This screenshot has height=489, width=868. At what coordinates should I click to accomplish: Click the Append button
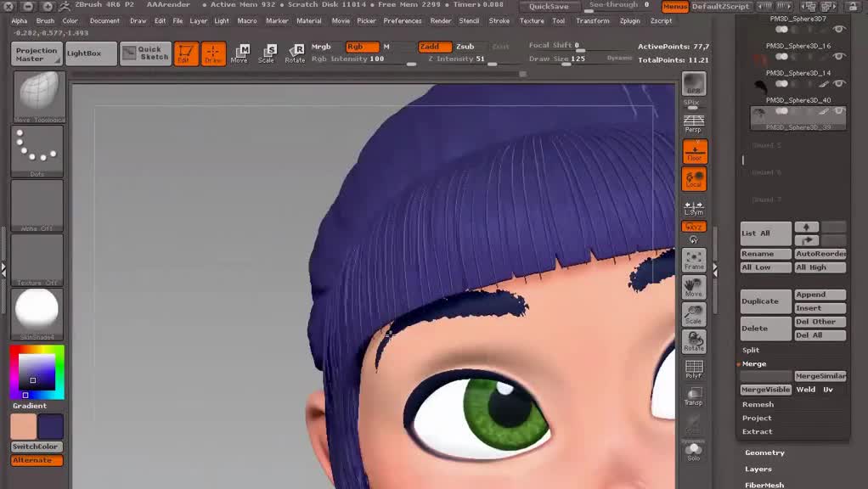coord(820,295)
